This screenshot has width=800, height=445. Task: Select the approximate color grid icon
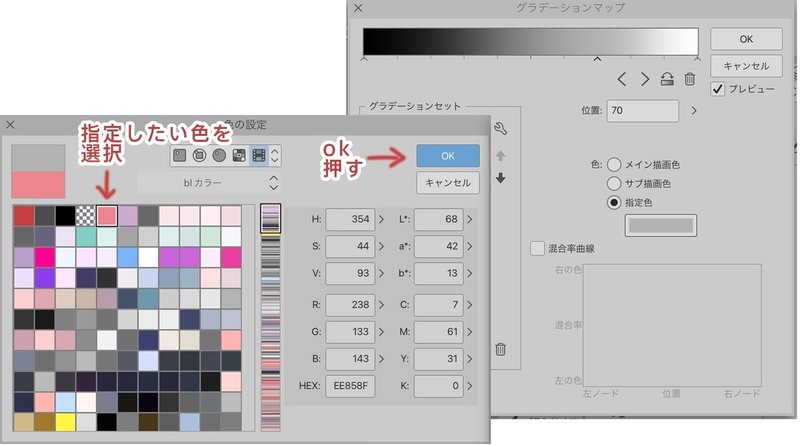(x=239, y=155)
